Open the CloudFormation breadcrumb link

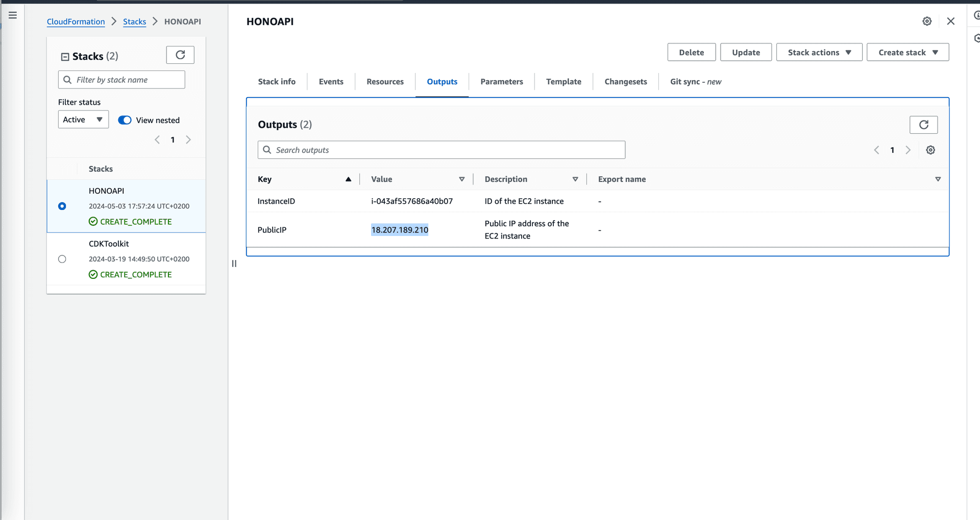coord(76,21)
